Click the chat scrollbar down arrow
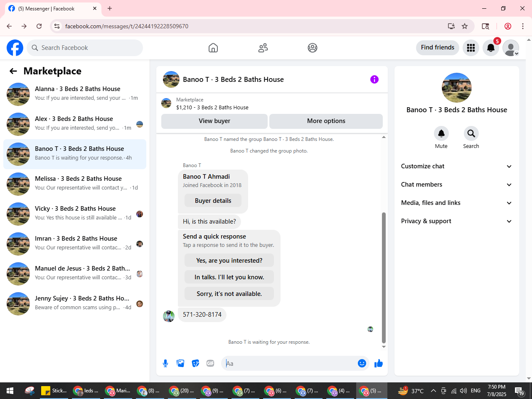This screenshot has width=532, height=399. pyautogui.click(x=384, y=347)
